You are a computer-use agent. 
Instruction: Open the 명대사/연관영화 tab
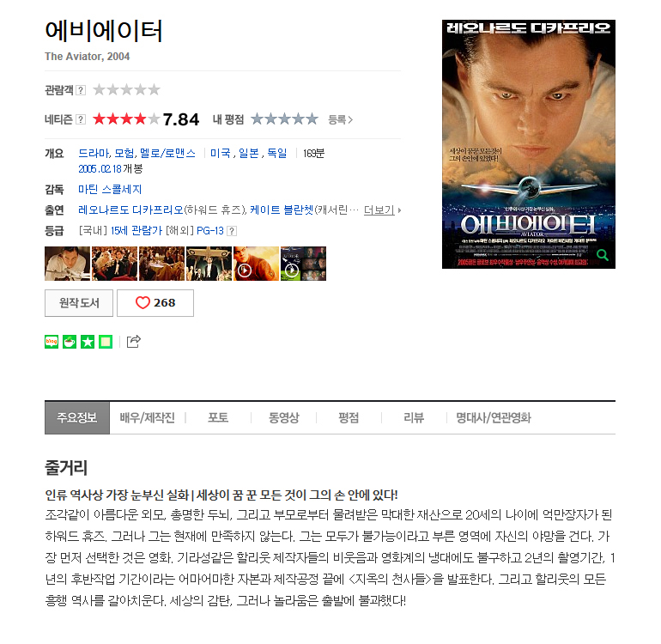(494, 417)
